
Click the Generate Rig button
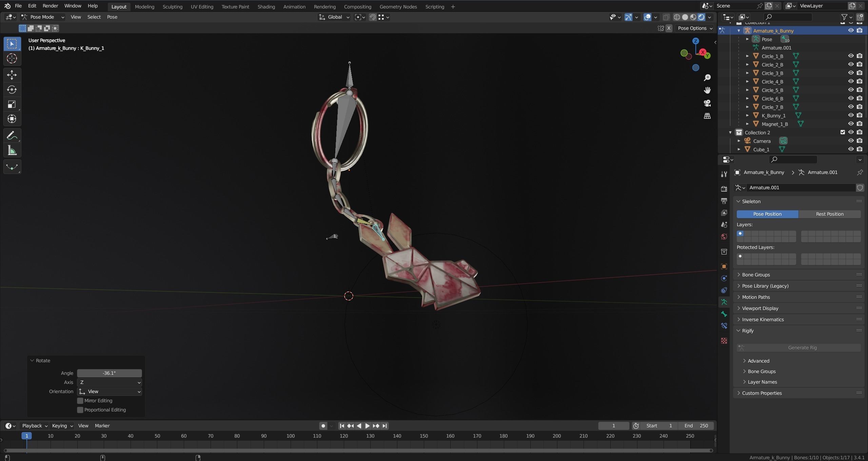pos(798,348)
